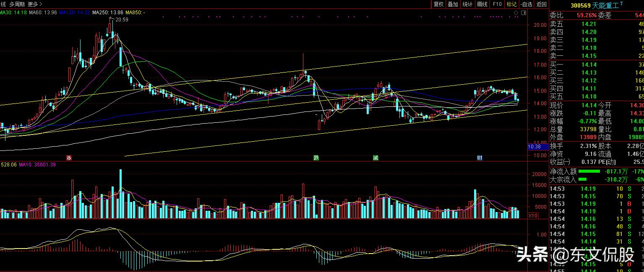Click the 换手 2.31% turnover value

(588, 146)
